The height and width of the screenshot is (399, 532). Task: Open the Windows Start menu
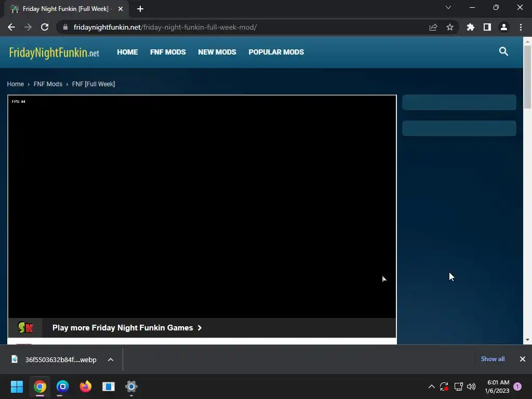(17, 387)
